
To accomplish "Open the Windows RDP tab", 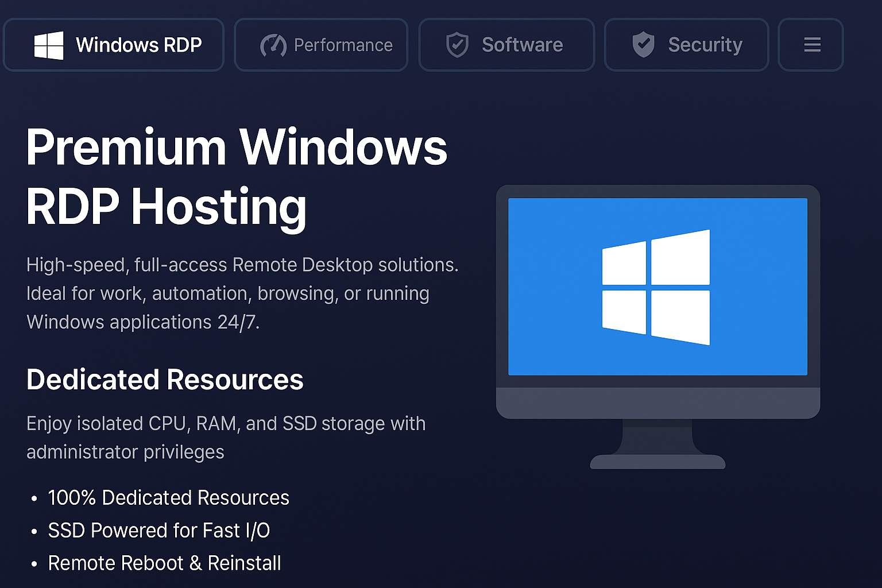I will pos(114,45).
